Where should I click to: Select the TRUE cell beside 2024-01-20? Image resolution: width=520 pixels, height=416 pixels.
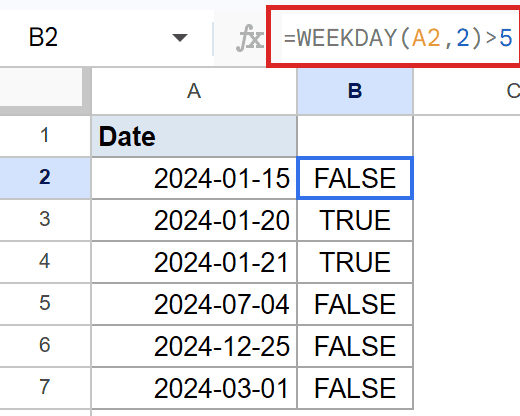pos(355,220)
